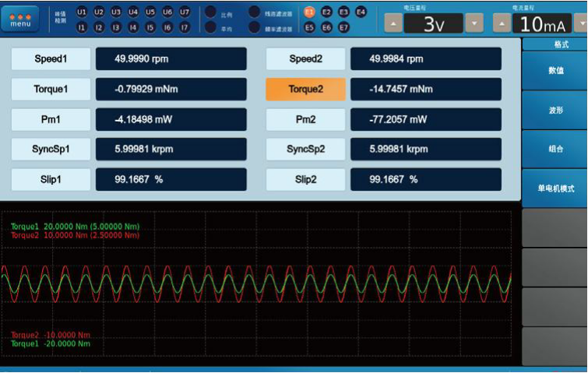Select the Speed1 label
The height and width of the screenshot is (373, 588).
51,59
